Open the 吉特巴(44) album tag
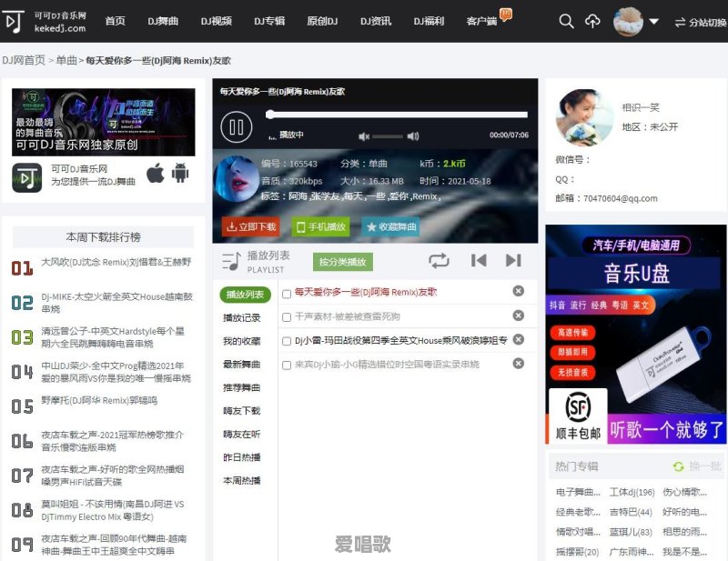The image size is (728, 561). click(631, 512)
